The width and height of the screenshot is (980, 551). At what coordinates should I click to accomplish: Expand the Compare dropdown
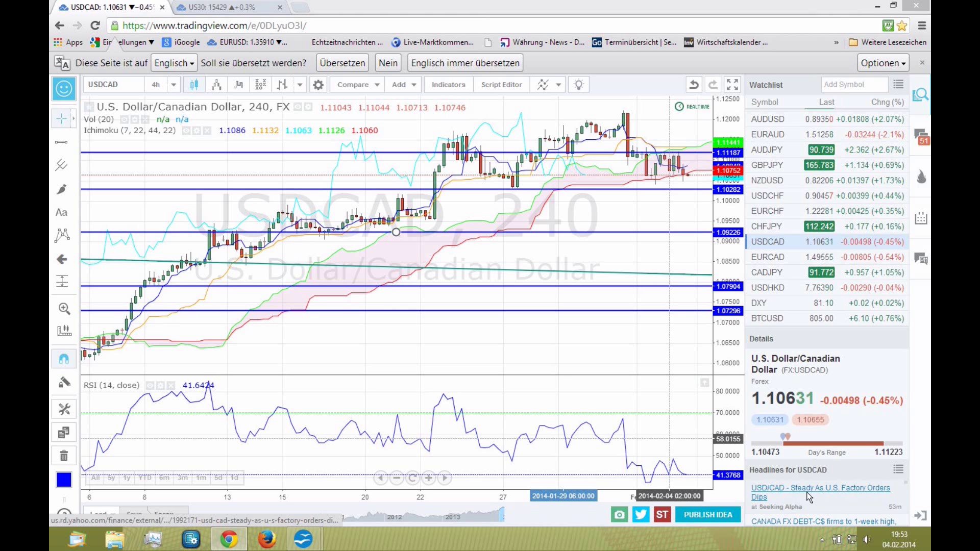click(x=377, y=85)
